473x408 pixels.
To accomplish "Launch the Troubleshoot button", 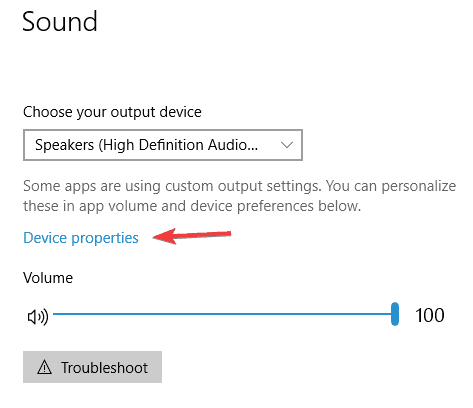I will pyautogui.click(x=92, y=367).
